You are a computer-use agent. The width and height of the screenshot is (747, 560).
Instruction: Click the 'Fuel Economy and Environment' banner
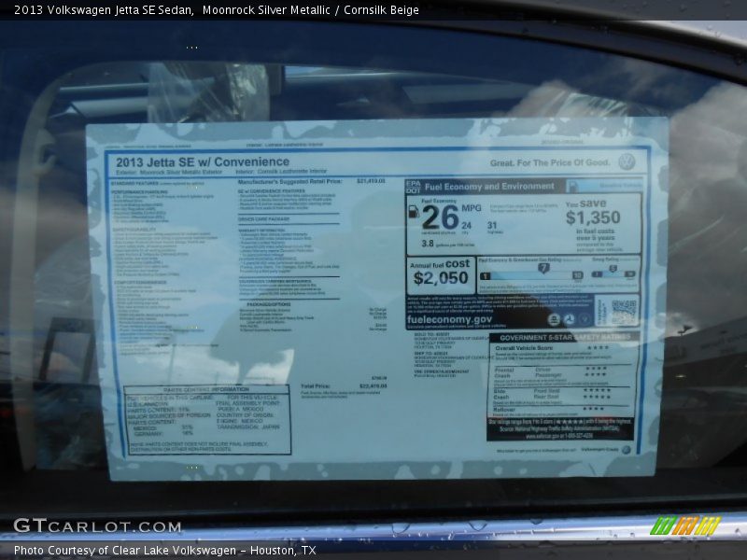pos(489,186)
